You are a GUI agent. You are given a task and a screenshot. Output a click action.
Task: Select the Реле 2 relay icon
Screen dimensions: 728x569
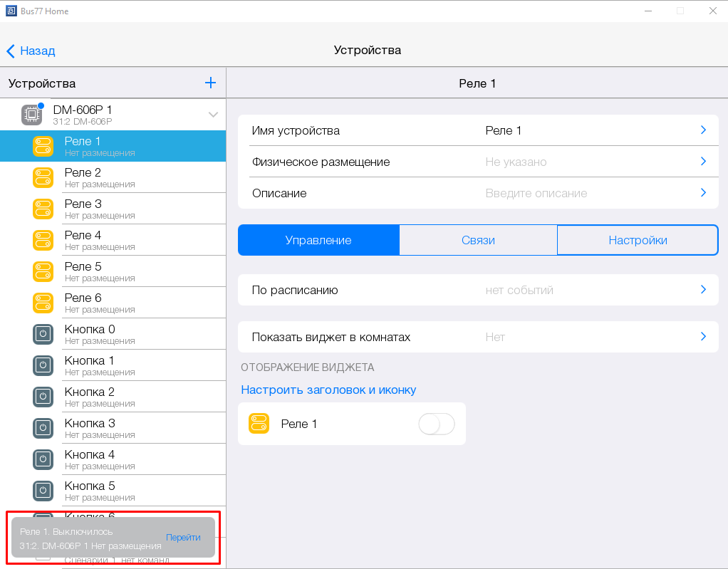tap(43, 177)
